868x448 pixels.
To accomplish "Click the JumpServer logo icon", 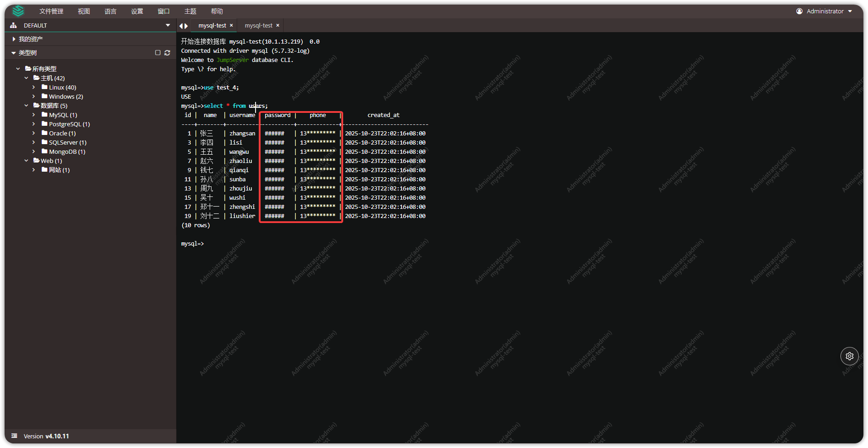I will click(18, 11).
